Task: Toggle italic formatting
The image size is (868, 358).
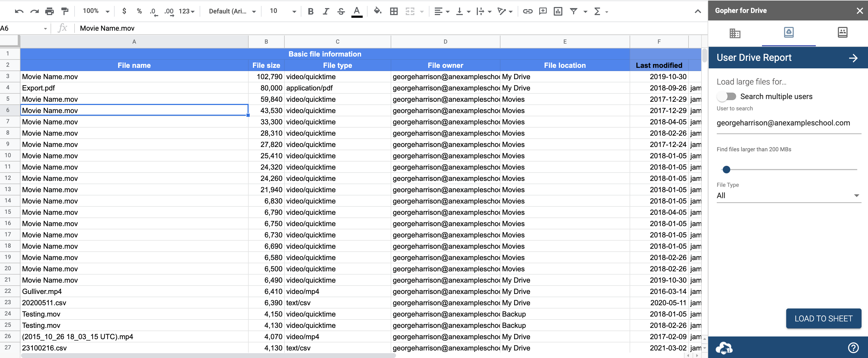Action: pos(326,11)
